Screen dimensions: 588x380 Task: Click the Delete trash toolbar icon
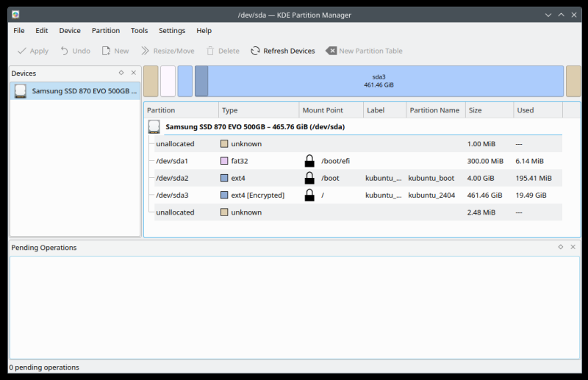click(210, 51)
